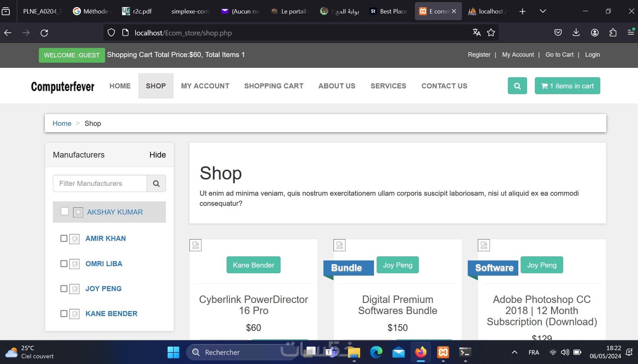The image size is (638, 364).
Task: Open the weather widget in the taskbar
Action: (x=30, y=352)
